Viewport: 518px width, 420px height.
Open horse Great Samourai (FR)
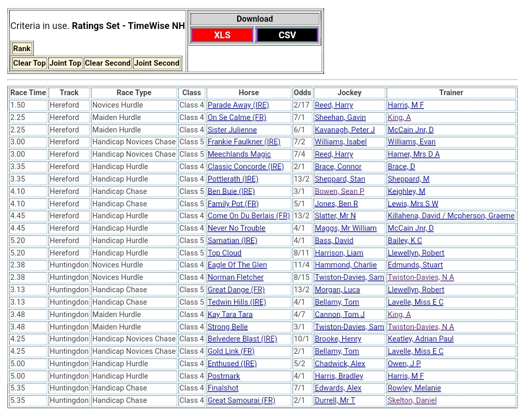(x=241, y=400)
